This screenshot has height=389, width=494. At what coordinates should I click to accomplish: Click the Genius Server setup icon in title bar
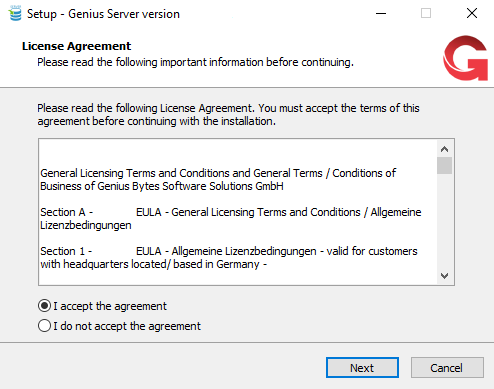15,13
